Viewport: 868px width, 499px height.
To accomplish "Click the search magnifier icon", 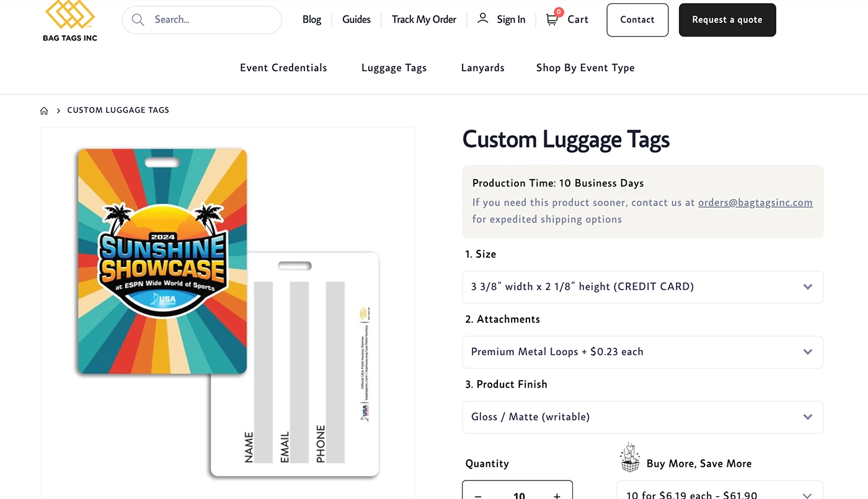I will click(x=138, y=20).
